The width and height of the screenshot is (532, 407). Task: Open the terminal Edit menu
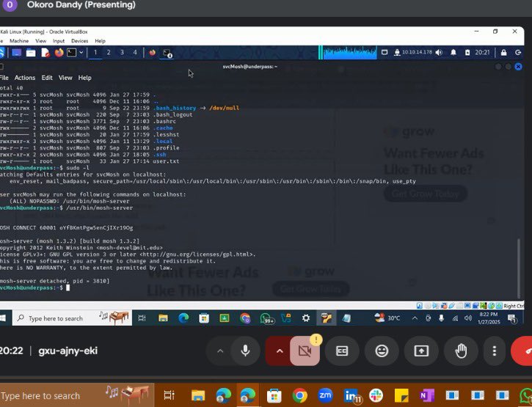47,78
